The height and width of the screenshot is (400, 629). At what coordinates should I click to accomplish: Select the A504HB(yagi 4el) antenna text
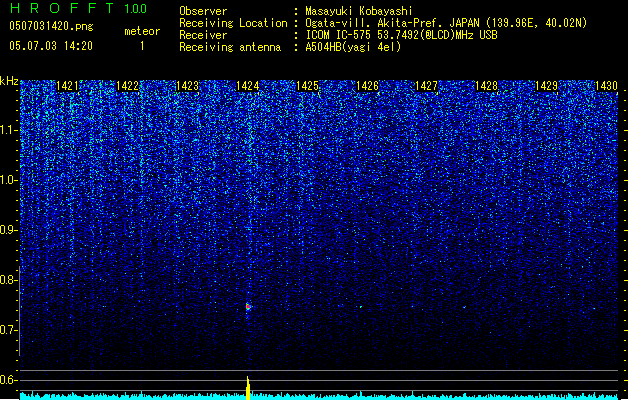(x=353, y=47)
